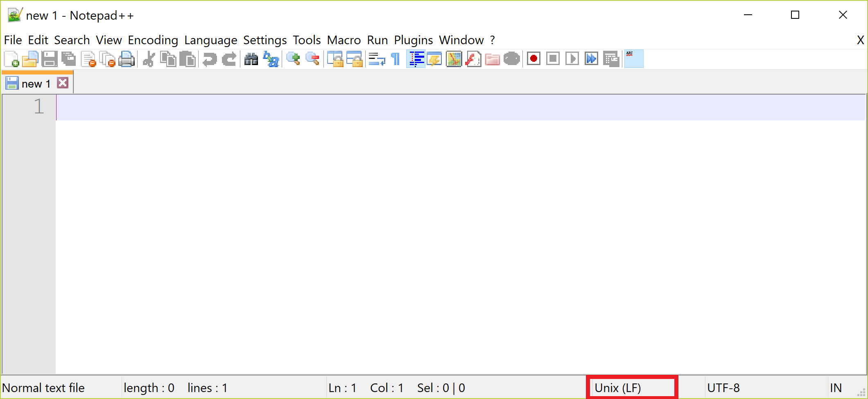
Task: Open Find with the binoculars icon
Action: click(x=251, y=59)
